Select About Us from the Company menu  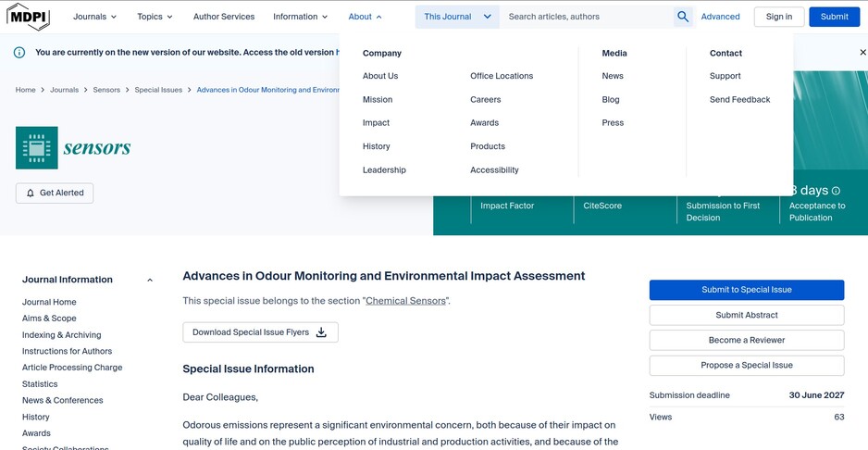380,76
